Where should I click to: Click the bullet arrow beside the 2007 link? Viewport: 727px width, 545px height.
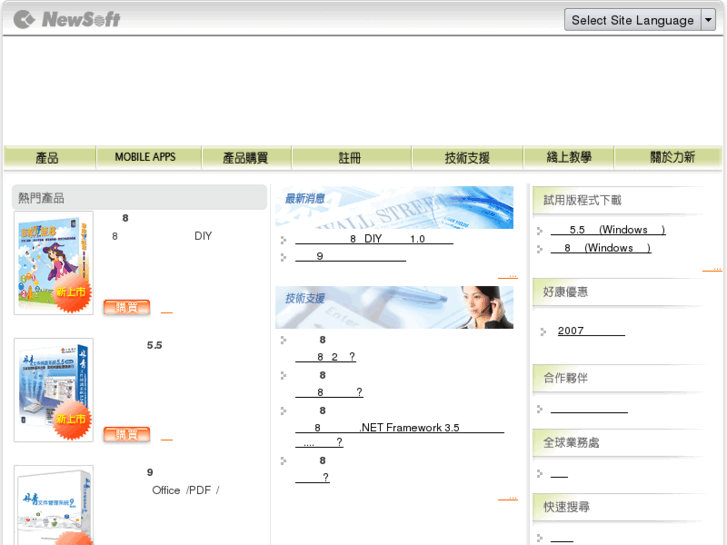pyautogui.click(x=543, y=332)
